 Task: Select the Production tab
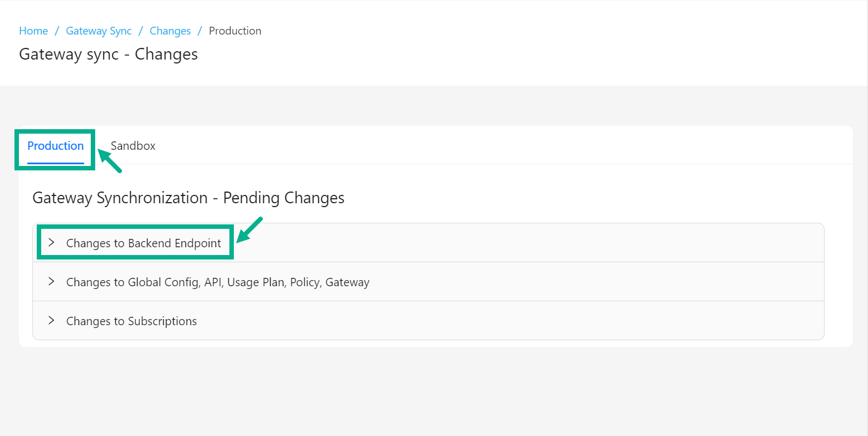[x=56, y=146]
